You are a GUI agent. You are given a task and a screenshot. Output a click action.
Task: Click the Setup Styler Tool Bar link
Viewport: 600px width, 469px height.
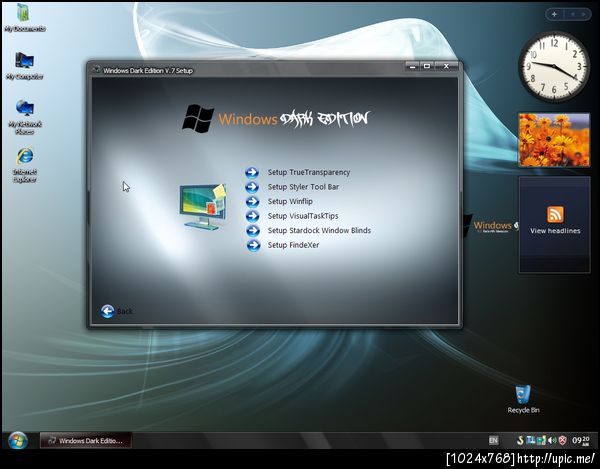[303, 187]
